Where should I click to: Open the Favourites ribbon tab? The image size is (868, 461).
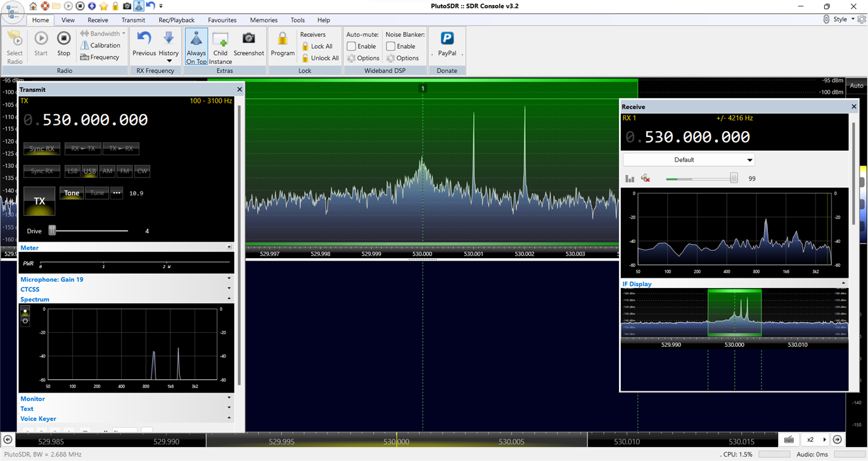click(222, 20)
